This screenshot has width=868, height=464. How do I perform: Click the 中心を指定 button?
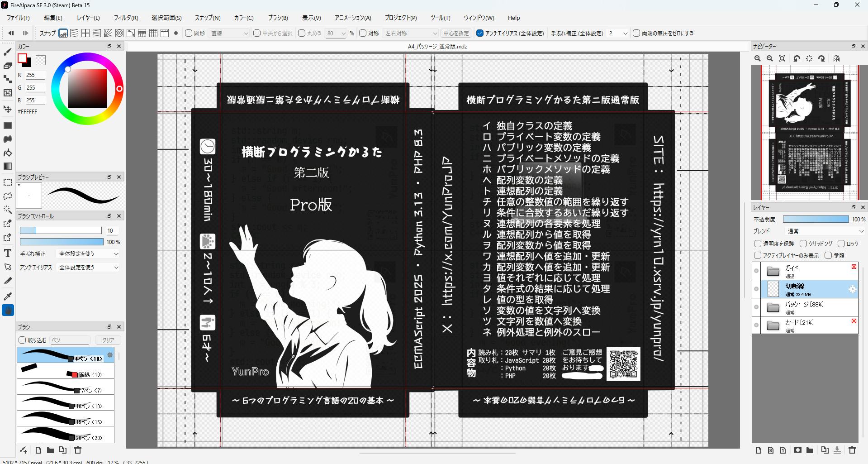coord(456,33)
